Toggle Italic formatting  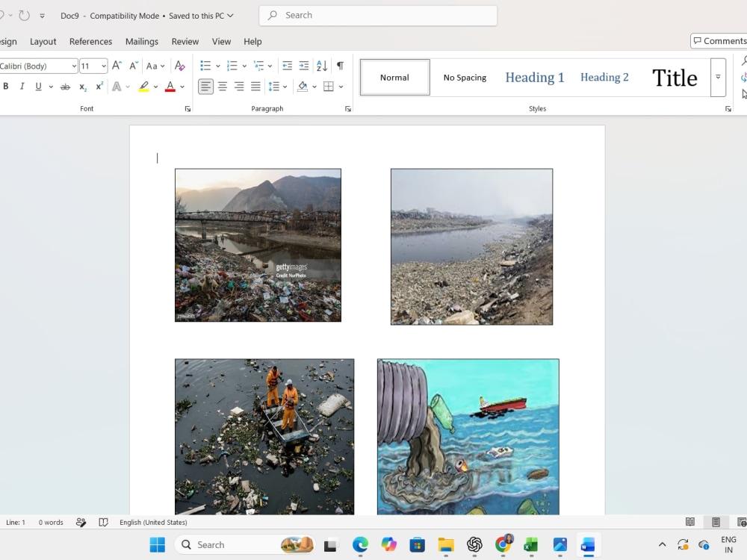pyautogui.click(x=22, y=87)
